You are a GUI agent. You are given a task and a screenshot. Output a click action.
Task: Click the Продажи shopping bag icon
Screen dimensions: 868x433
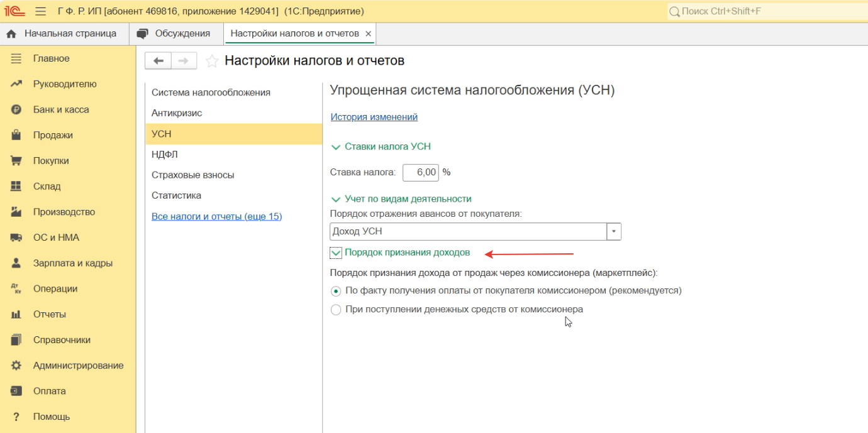(16, 135)
